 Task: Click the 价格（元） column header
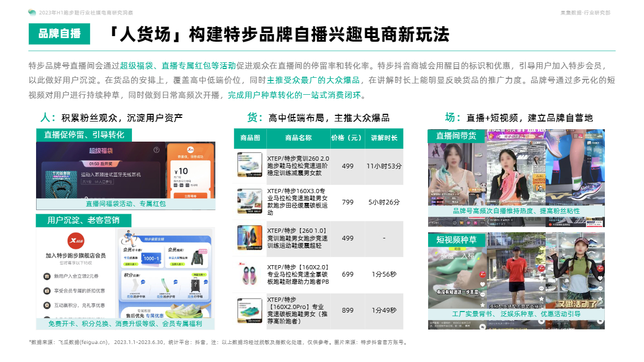tap(348, 138)
